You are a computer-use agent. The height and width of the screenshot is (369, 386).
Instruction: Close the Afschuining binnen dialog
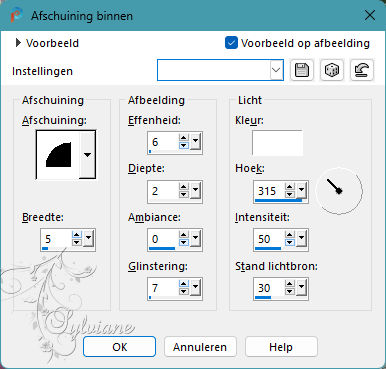point(370,15)
